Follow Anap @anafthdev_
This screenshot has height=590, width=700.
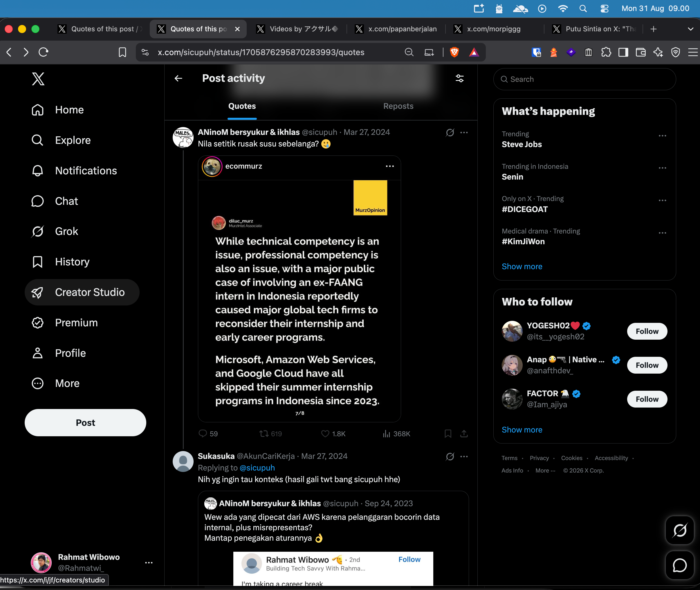647,365
